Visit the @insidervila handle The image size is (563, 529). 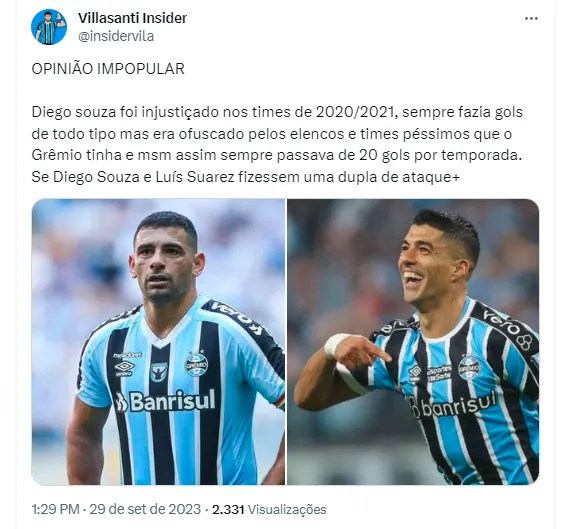click(116, 36)
